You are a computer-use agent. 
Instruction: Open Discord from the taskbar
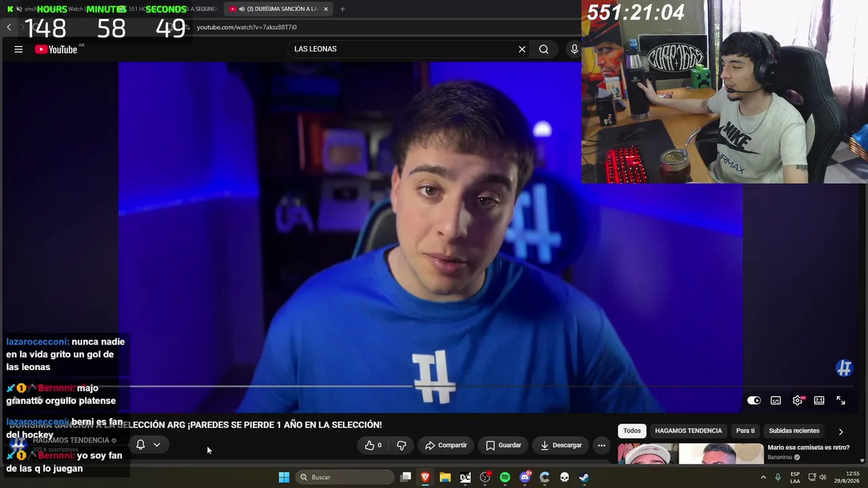[x=525, y=477]
